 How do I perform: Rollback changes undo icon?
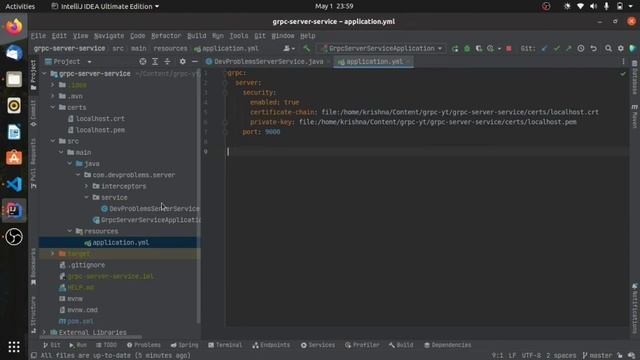click(x=593, y=49)
